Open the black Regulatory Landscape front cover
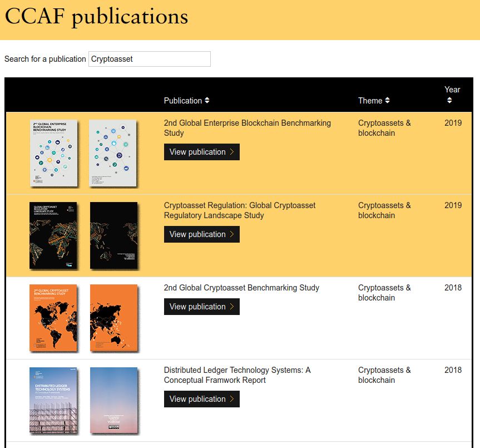The width and height of the screenshot is (480, 448). click(x=53, y=235)
